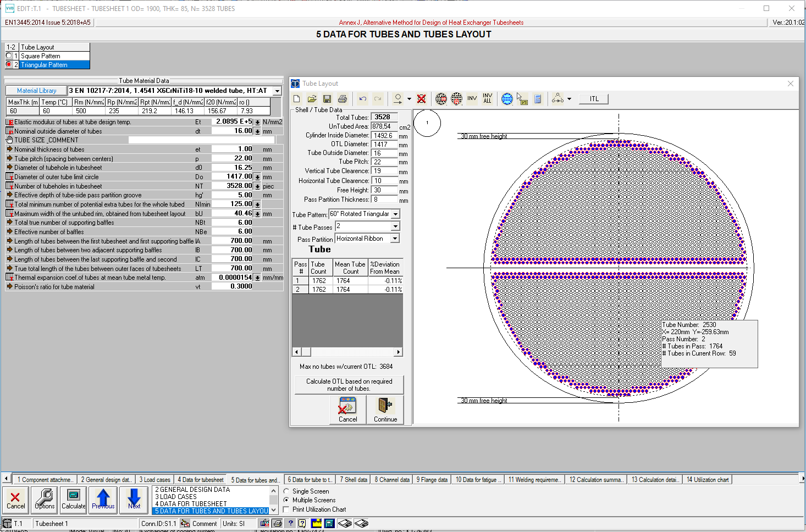Open a saved tube layout file

click(312, 99)
